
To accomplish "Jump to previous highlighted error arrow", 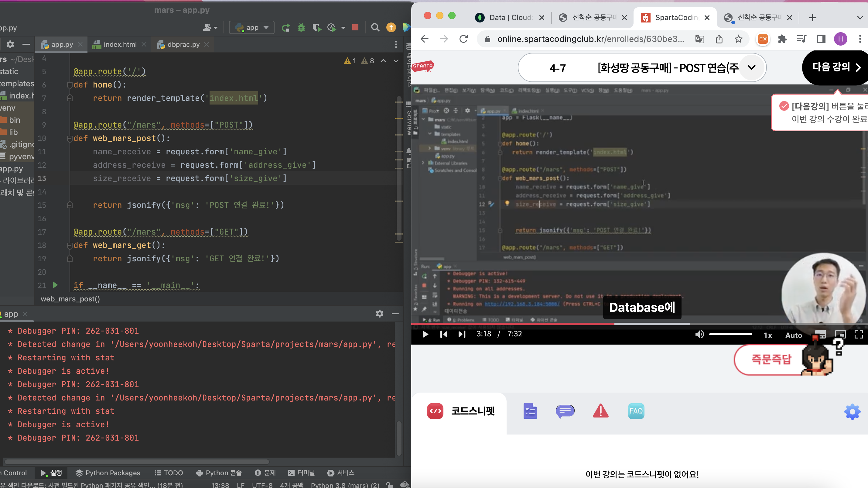I will [383, 61].
